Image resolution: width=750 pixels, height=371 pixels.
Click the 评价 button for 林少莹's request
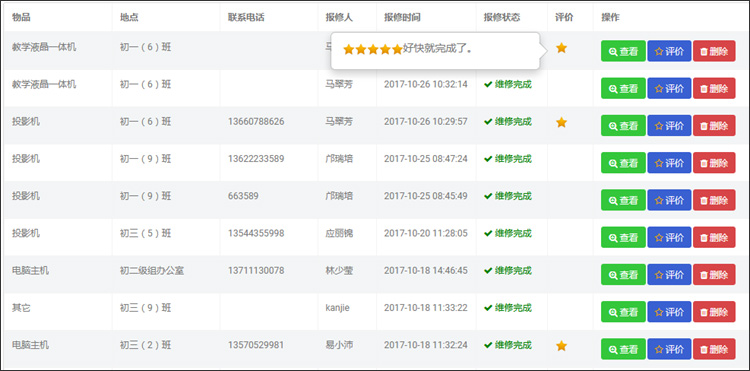669,274
